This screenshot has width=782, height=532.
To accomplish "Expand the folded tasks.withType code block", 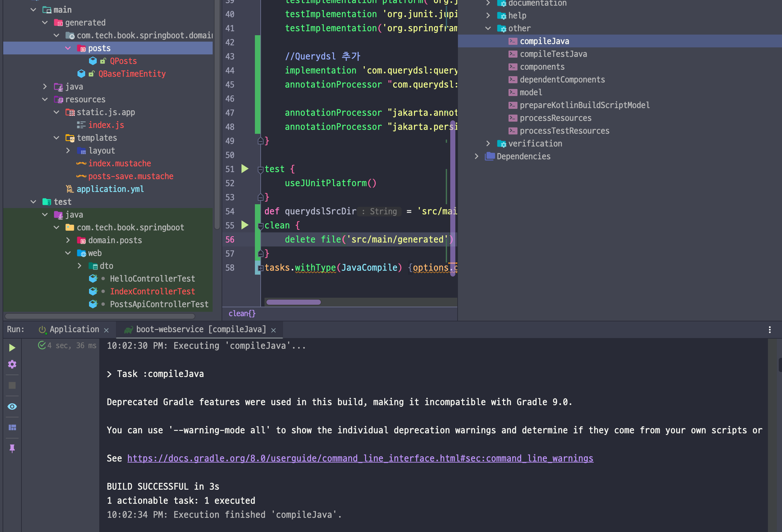I will tap(260, 268).
